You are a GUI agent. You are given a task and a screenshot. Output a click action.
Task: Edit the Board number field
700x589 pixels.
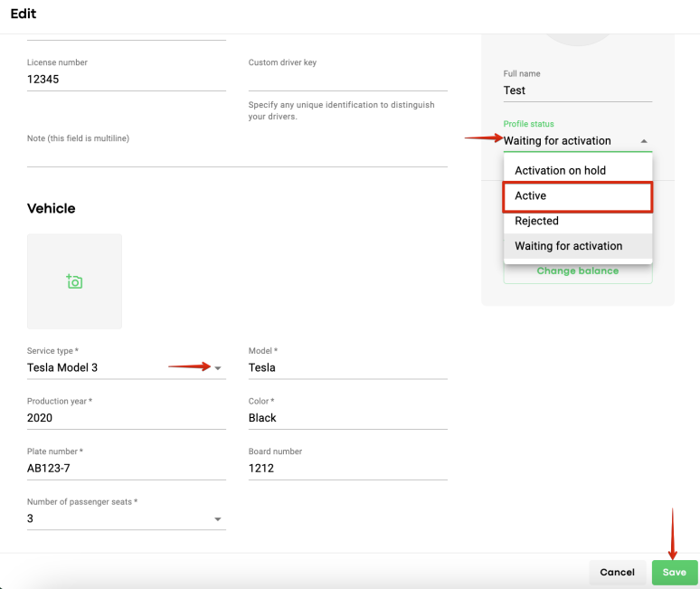[x=348, y=469]
